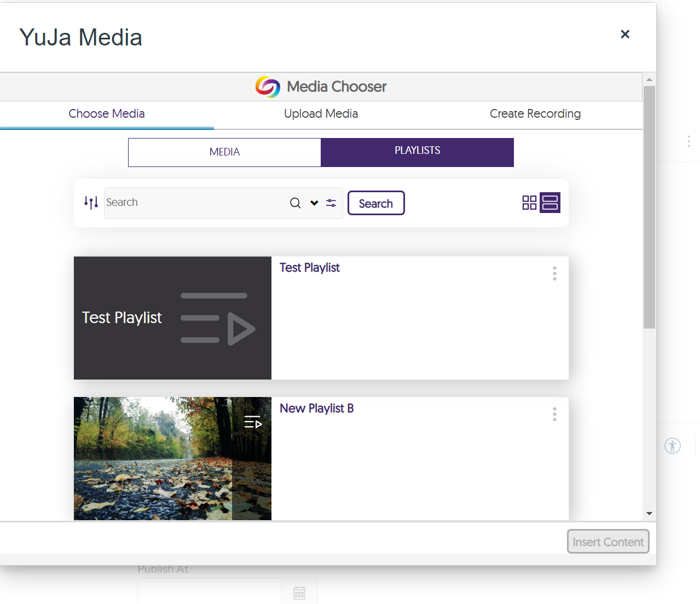This screenshot has height=604, width=700.
Task: Open the Upload Media tab
Action: click(x=321, y=114)
